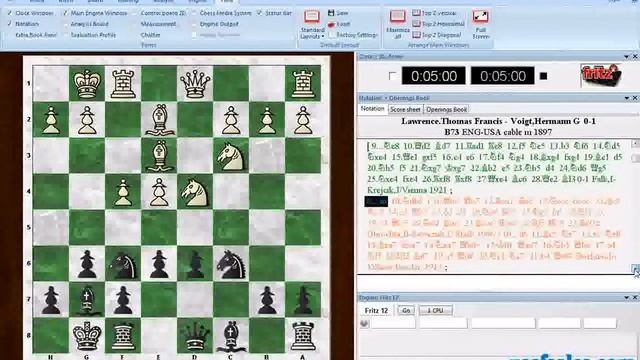Click the Fritz 12 engine name
This screenshot has width=640, height=360.
376,311
